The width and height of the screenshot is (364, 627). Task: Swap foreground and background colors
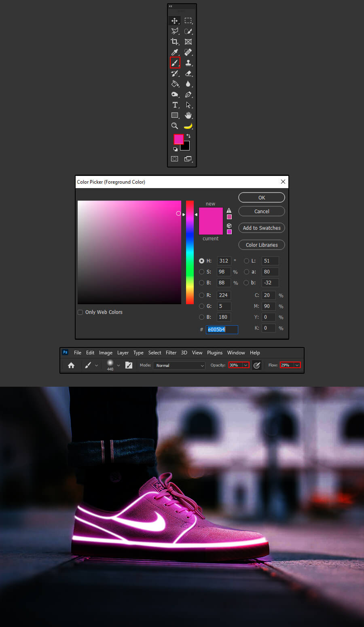pyautogui.click(x=188, y=136)
